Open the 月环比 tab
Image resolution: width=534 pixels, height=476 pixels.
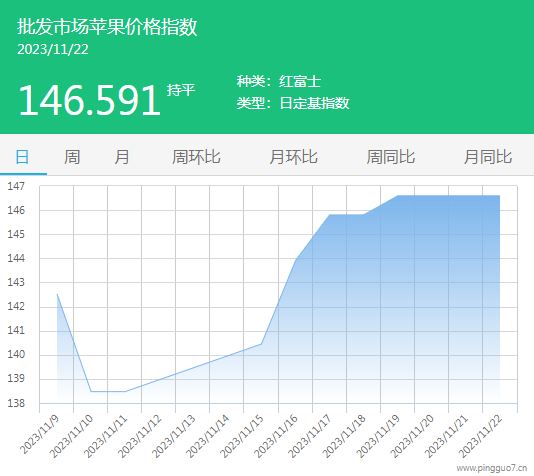point(293,157)
